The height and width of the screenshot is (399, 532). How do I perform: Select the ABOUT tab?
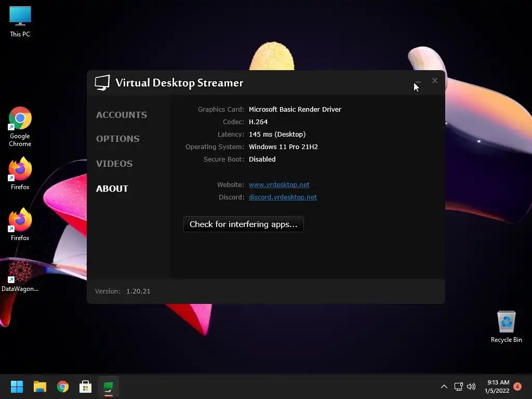(x=112, y=189)
